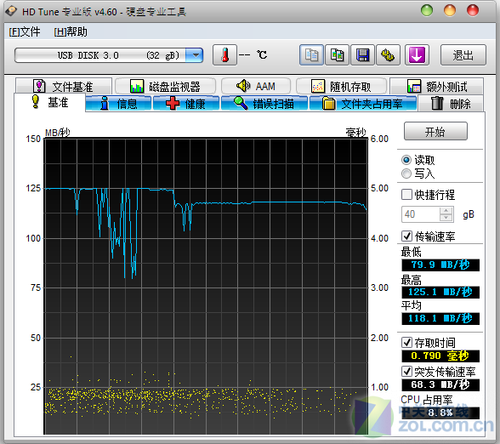The width and height of the screenshot is (500, 444).
Task: Click the minimum speed value 79.9
Action: tap(440, 265)
